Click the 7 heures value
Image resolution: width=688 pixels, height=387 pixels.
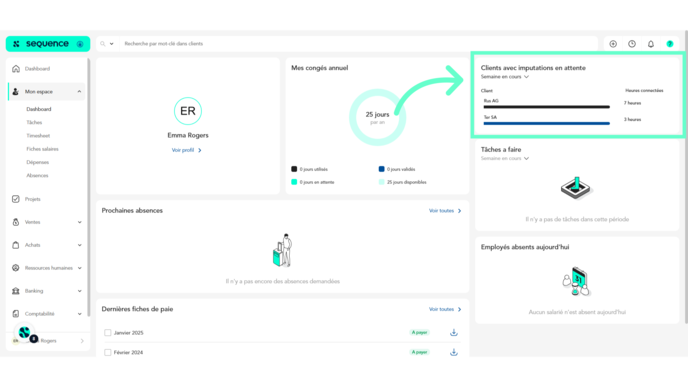click(632, 103)
